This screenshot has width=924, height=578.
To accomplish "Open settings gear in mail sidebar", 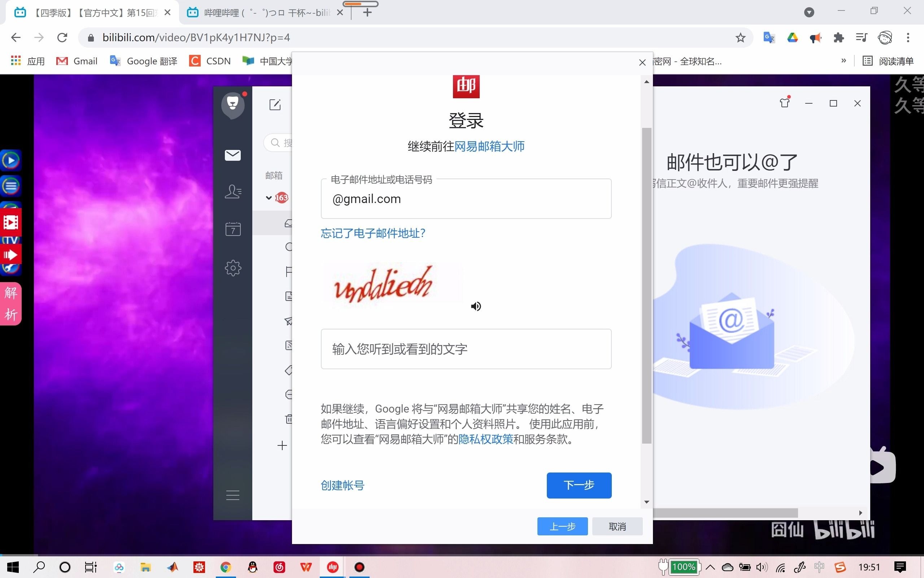I will click(233, 268).
